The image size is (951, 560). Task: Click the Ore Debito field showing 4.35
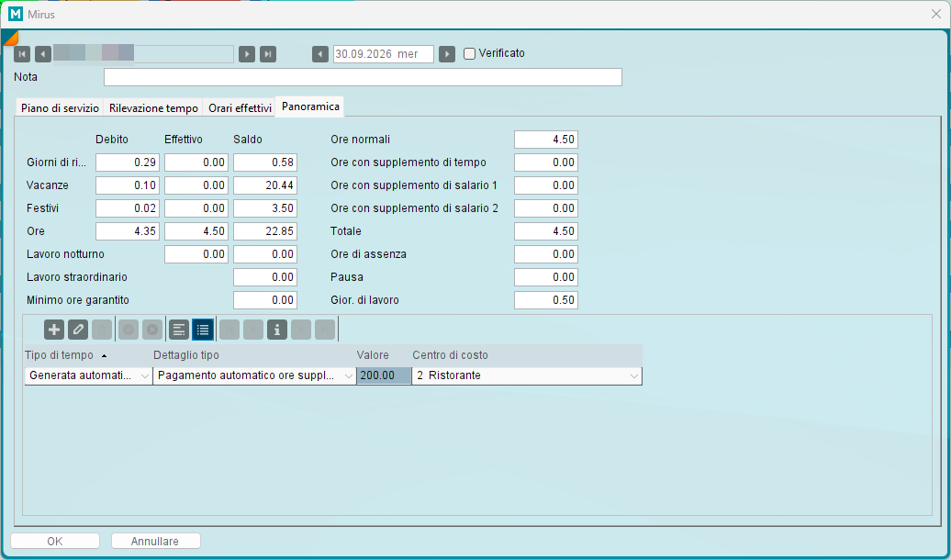[x=128, y=231]
